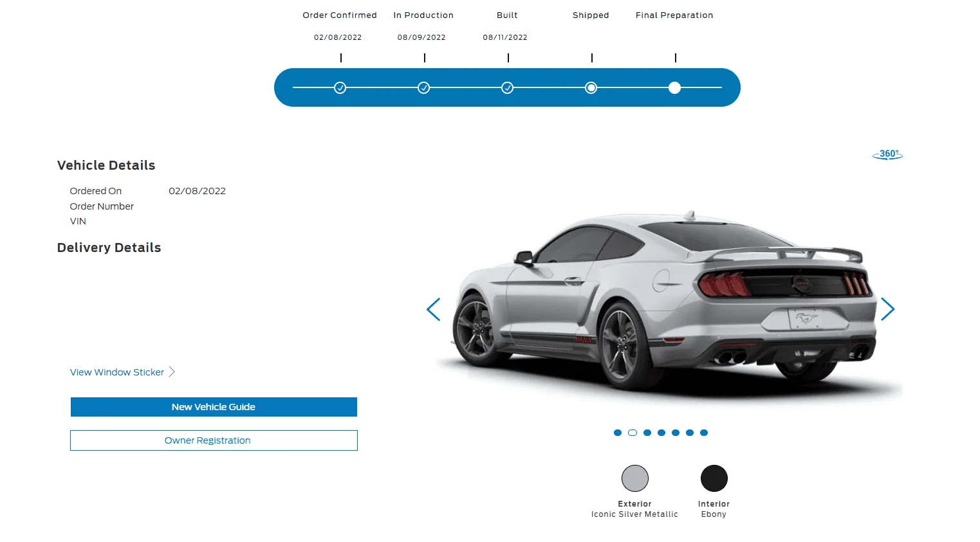Select the fourth carousel dot
This screenshot has height=542, width=980.
661,433
